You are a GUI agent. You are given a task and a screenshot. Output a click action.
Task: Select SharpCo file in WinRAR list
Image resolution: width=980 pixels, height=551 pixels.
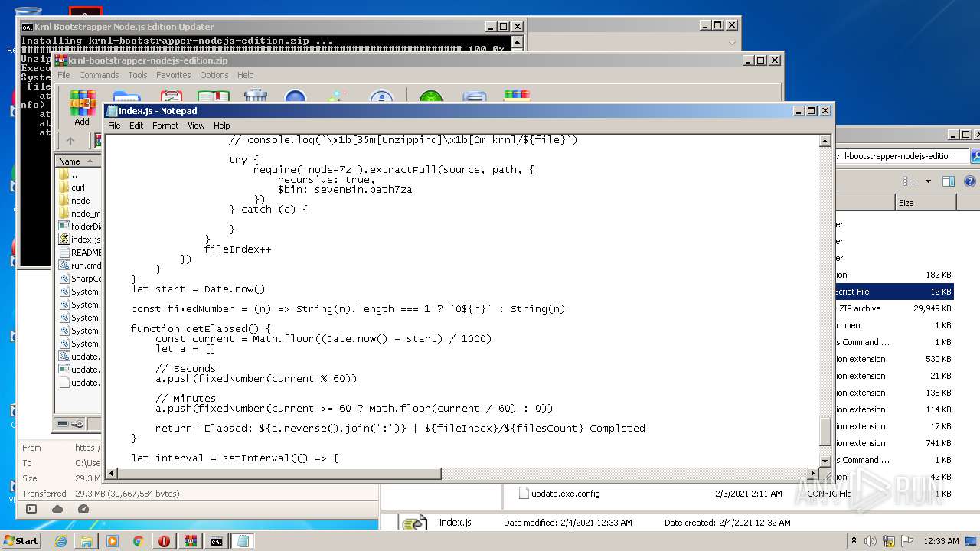pos(80,279)
